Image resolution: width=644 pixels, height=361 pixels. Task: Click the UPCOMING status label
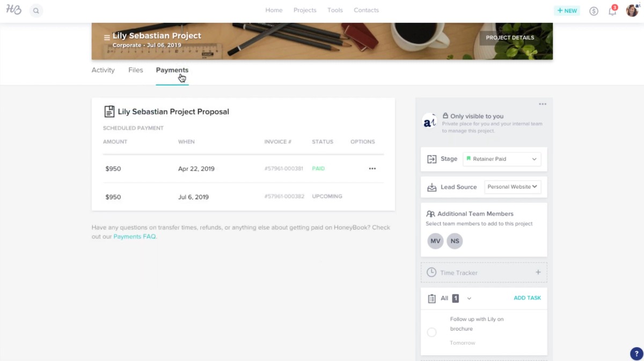[327, 196]
